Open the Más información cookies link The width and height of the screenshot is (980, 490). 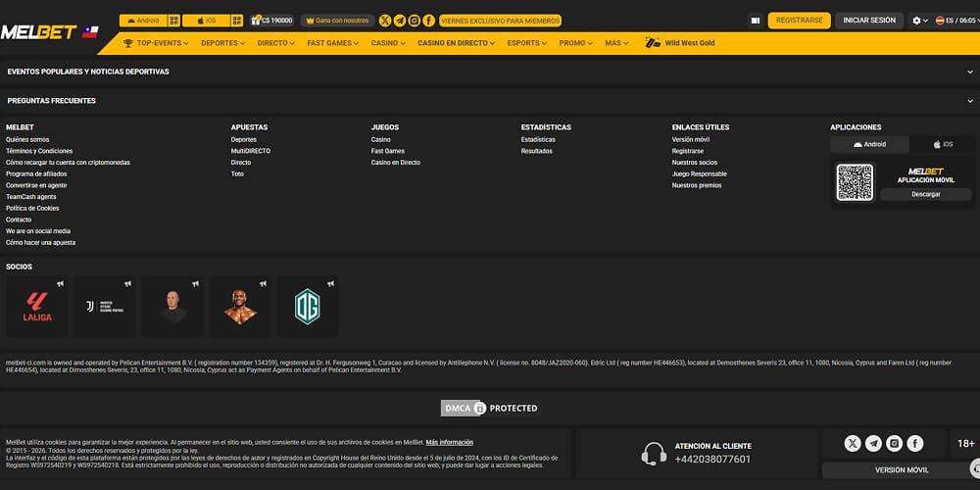450,443
